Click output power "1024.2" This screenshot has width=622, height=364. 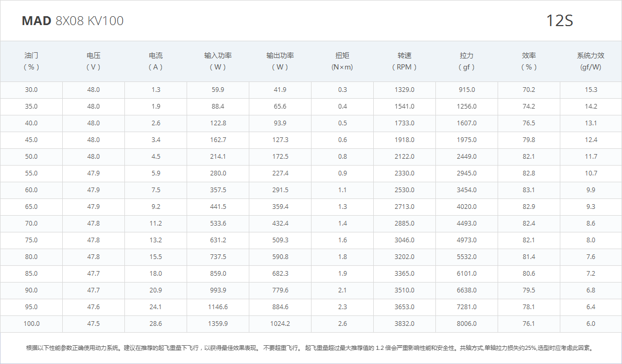coord(280,324)
